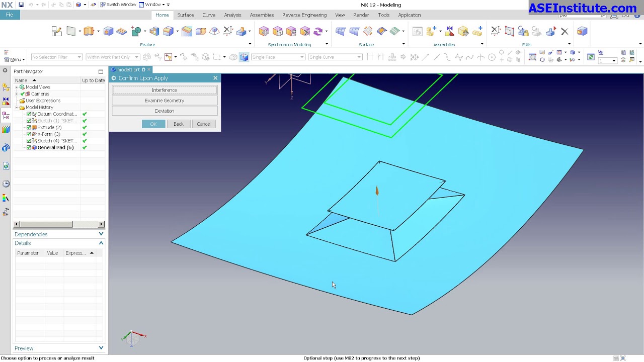Open the Reverse Engineering tab
Screen dimensions: 644x362
coord(304,15)
